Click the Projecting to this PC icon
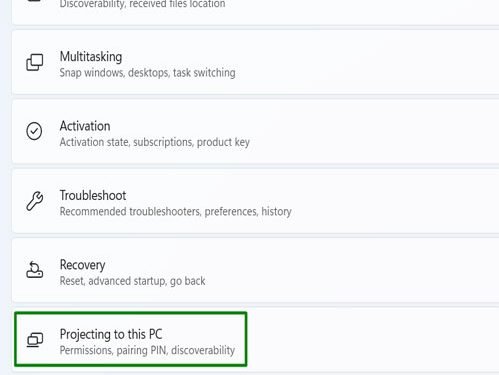 tap(35, 340)
